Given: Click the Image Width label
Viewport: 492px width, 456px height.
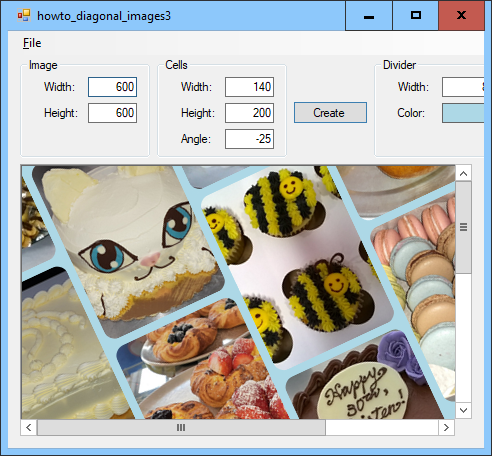Looking at the screenshot, I should pos(59,87).
